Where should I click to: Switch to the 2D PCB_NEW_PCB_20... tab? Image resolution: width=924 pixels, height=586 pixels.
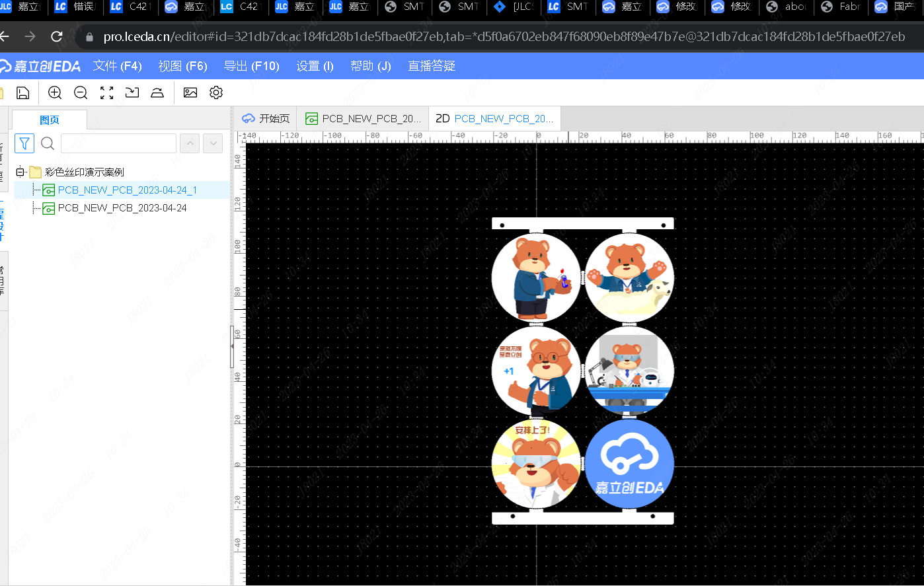pyautogui.click(x=494, y=118)
